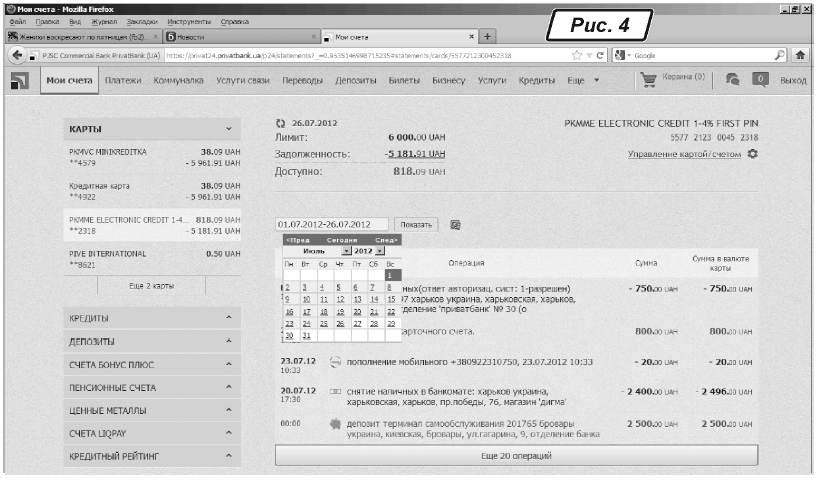The width and height of the screenshot is (816, 480).
Task: Expand the ДЕПОЗИТЫ section
Action: (228, 343)
